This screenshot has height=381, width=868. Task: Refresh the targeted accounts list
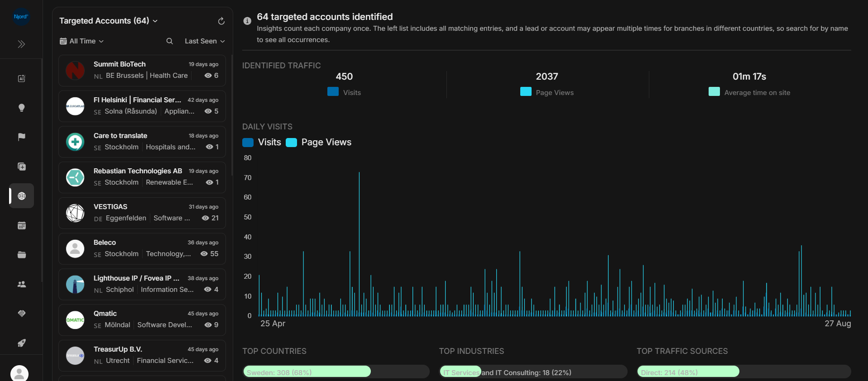click(221, 21)
